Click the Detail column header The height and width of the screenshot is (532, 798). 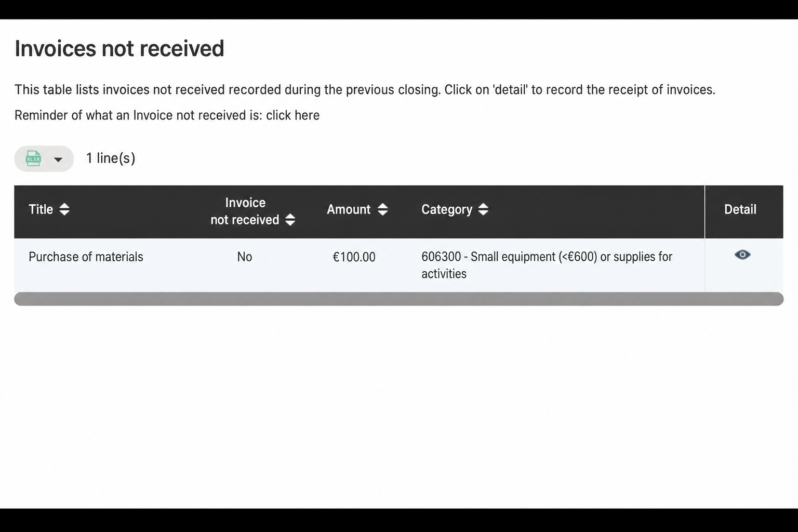coord(740,209)
